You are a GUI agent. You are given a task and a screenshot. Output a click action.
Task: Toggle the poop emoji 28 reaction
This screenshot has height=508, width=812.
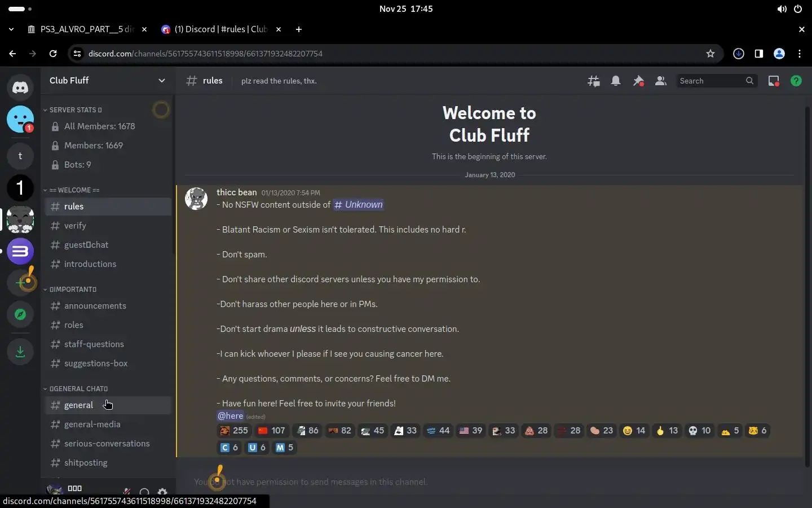536,431
